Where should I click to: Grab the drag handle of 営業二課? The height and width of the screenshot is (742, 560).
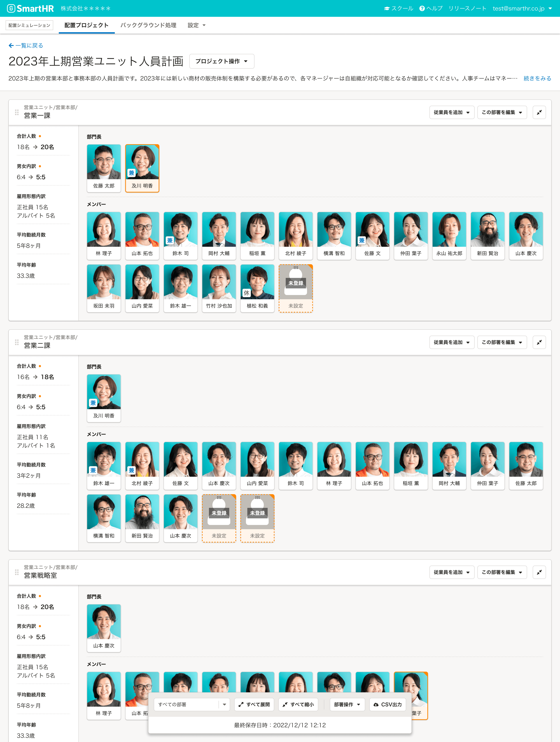coord(16,342)
